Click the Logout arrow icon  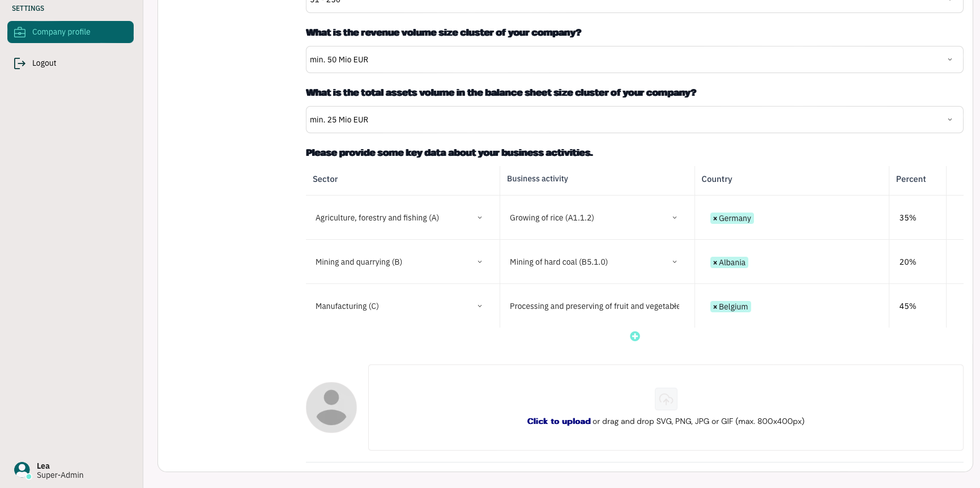pyautogui.click(x=20, y=63)
